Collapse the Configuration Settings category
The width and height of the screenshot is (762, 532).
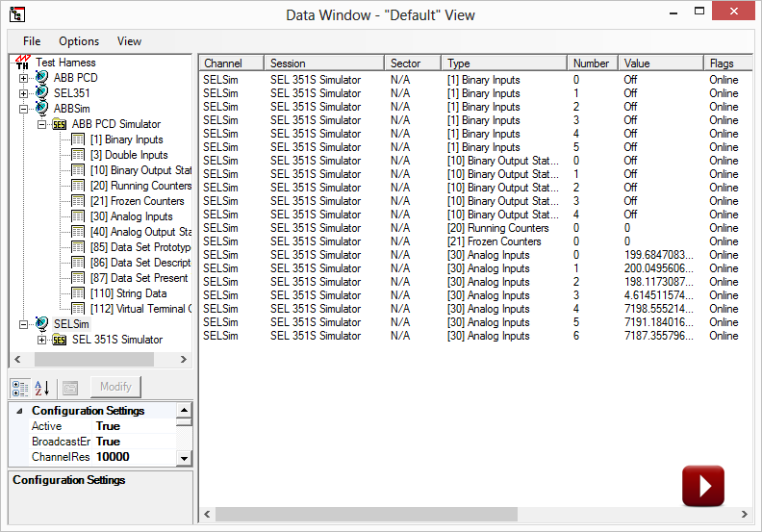19,411
